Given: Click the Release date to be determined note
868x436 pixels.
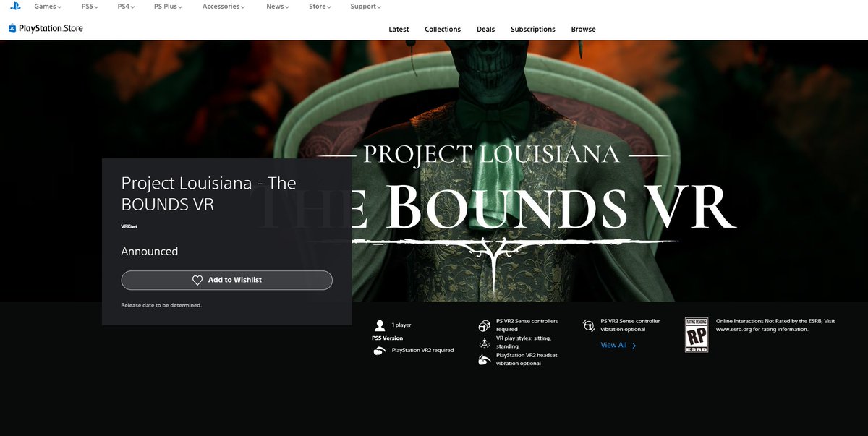Looking at the screenshot, I should pyautogui.click(x=161, y=305).
